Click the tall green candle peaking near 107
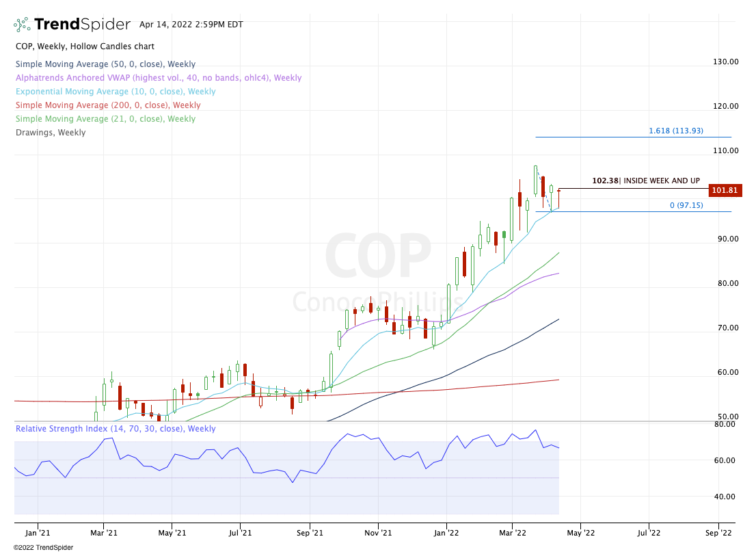 click(535, 181)
